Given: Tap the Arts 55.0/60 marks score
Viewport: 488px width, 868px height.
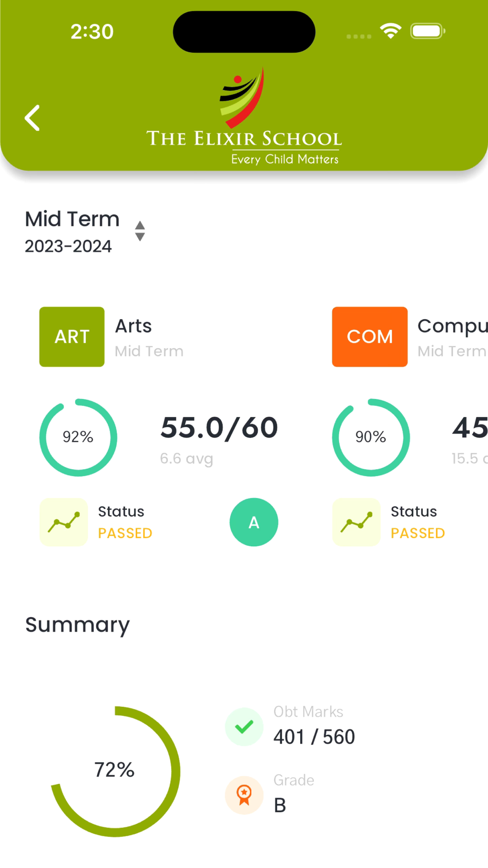Looking at the screenshot, I should tap(219, 428).
